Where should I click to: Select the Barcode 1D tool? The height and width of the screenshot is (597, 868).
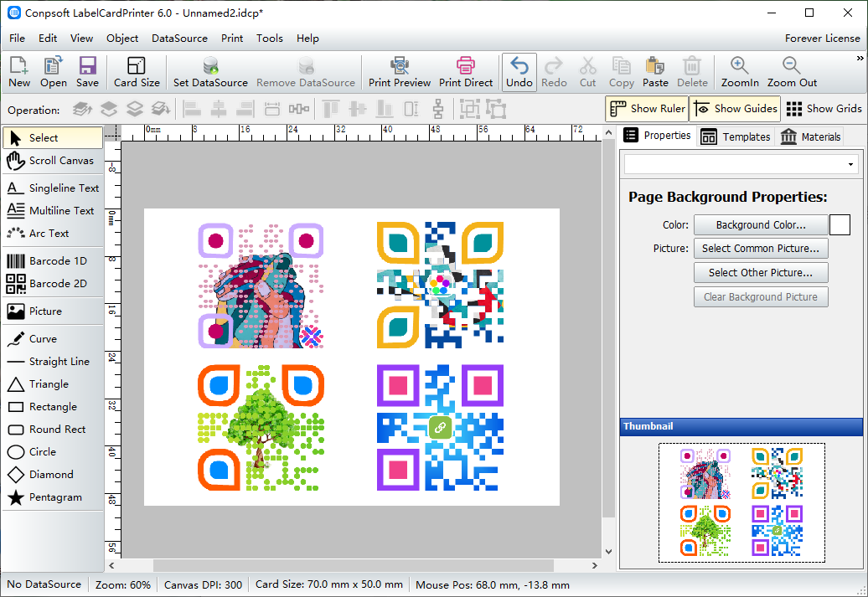point(53,260)
